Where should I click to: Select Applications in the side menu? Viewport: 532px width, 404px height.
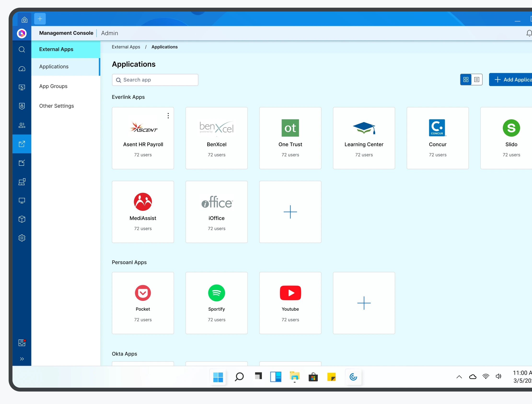(x=66, y=67)
